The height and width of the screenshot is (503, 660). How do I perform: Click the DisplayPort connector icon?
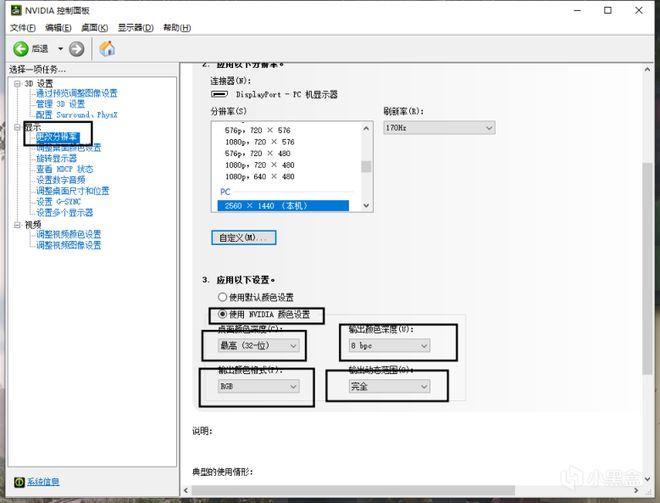coord(219,95)
